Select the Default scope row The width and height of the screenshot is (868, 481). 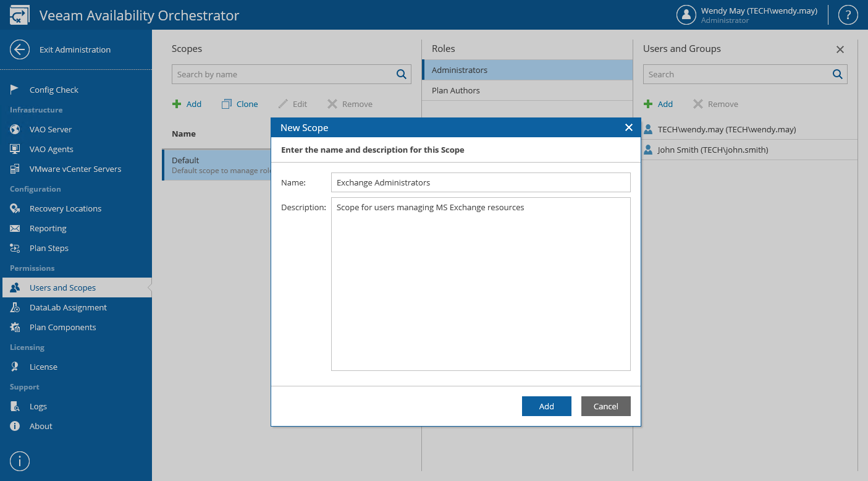click(x=216, y=164)
